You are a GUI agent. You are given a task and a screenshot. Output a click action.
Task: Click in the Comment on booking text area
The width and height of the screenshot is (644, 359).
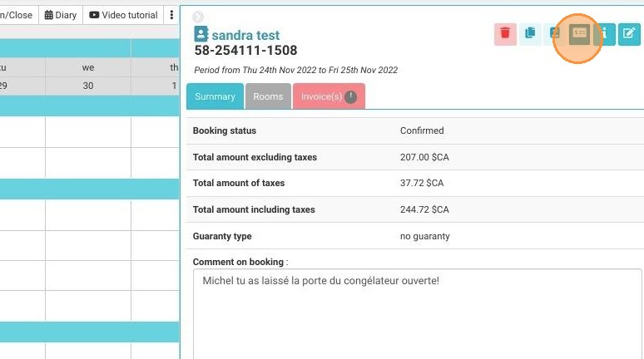click(x=417, y=314)
